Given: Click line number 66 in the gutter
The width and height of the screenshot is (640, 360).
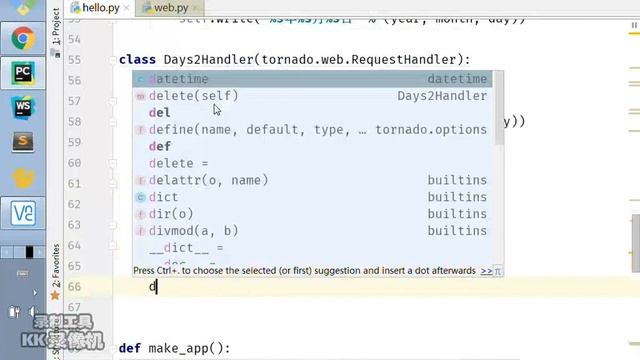Looking at the screenshot, I should 74,287.
